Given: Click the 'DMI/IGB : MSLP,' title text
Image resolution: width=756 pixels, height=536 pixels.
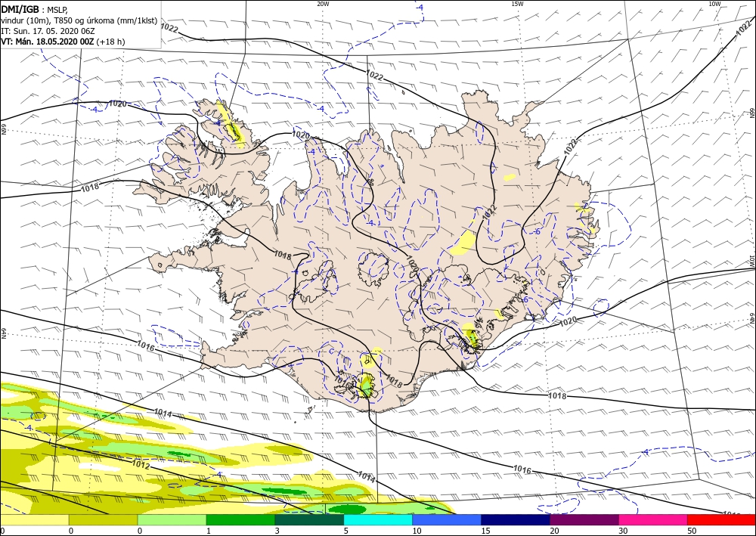Looking at the screenshot, I should 35,10.
